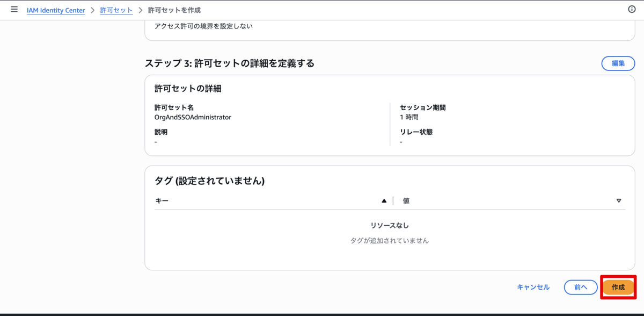The height and width of the screenshot is (316, 644).
Task: Cancel creation with キャンセル
Action: 533,287
